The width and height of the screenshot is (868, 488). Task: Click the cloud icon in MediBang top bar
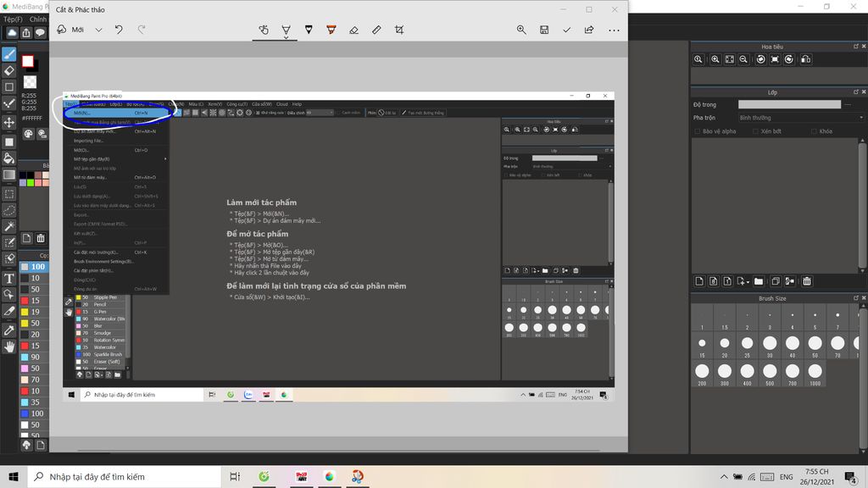[12, 33]
